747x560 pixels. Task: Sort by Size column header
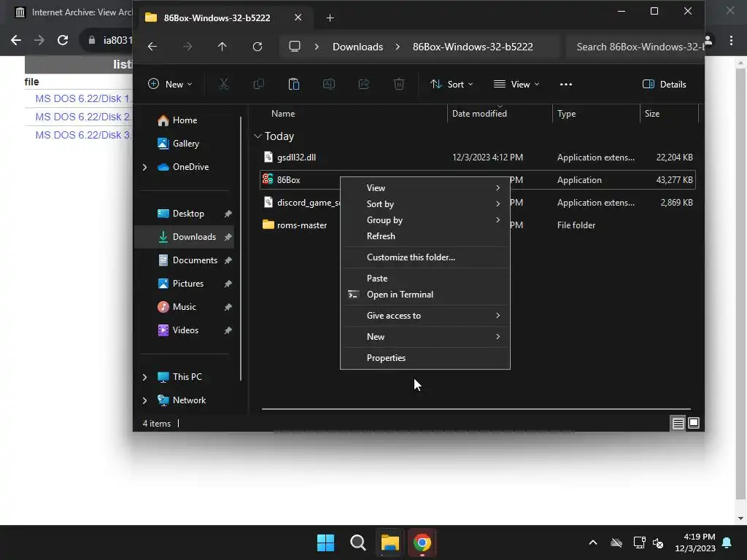pyautogui.click(x=651, y=113)
